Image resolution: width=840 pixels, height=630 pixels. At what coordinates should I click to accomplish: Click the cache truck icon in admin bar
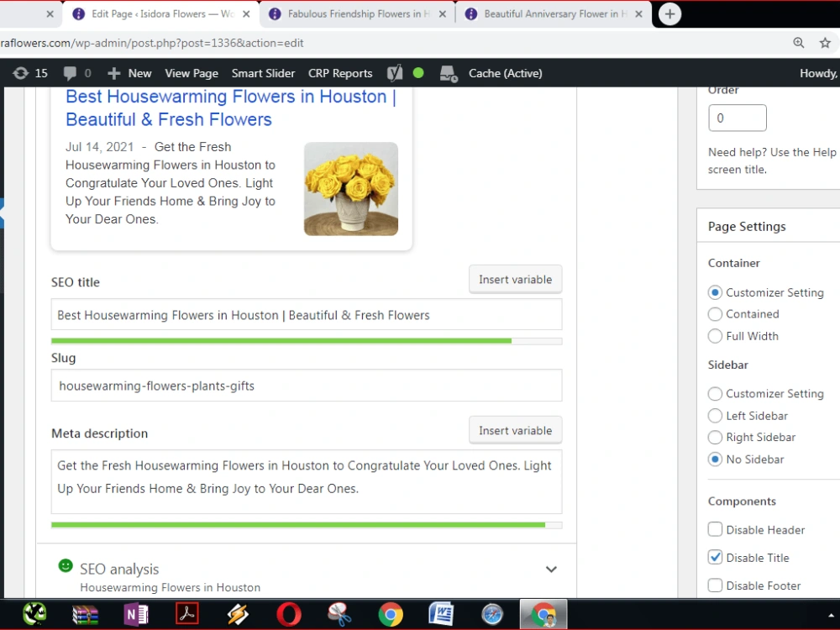point(449,73)
